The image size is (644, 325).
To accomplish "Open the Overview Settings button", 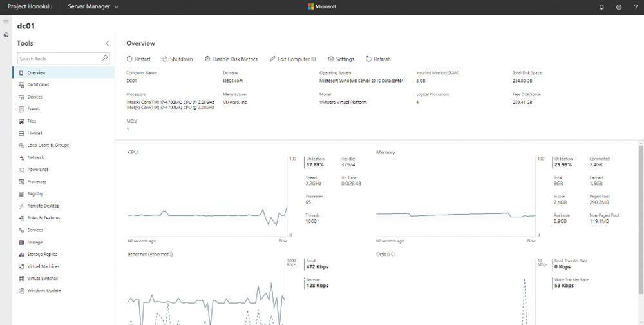I will (341, 59).
